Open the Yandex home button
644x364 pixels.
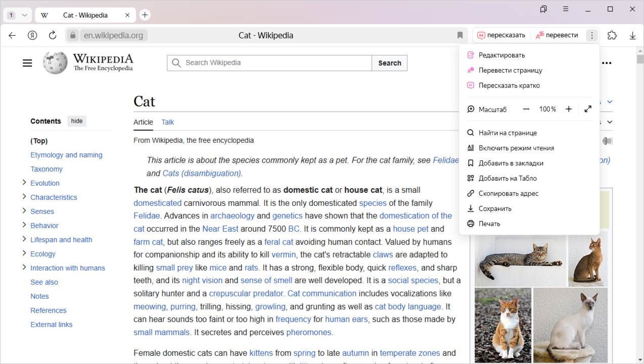pyautogui.click(x=32, y=35)
